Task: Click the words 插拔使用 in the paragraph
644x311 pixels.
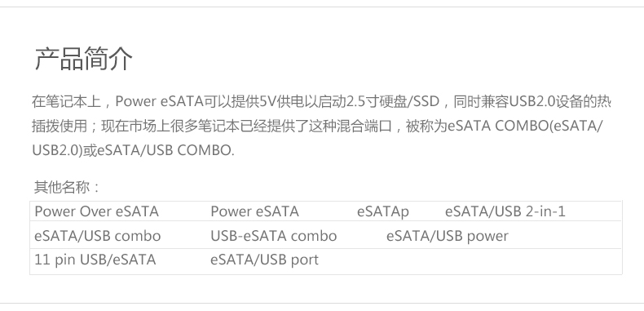Action: tap(55, 126)
